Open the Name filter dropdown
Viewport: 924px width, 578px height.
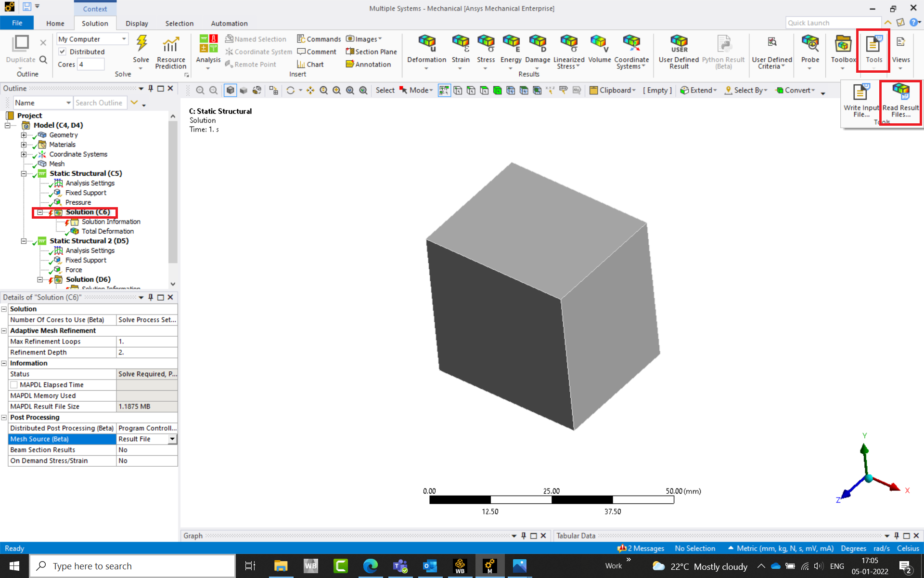pos(42,103)
